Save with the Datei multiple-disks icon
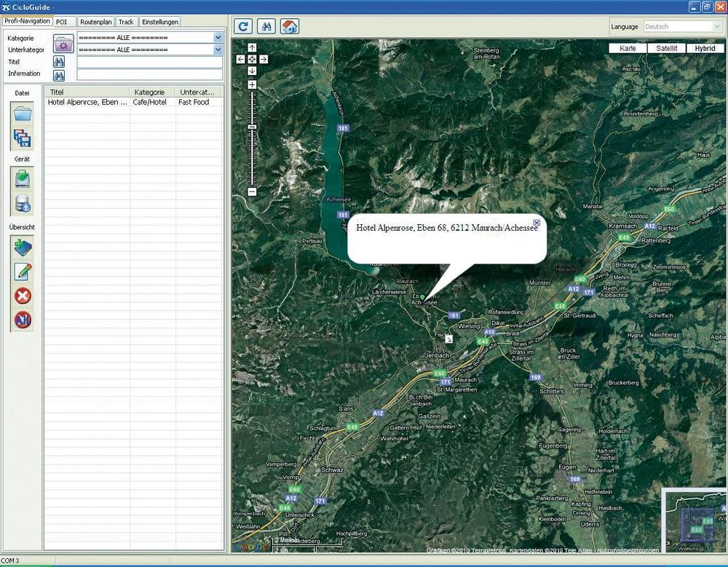Image resolution: width=728 pixels, height=567 pixels. click(x=23, y=138)
